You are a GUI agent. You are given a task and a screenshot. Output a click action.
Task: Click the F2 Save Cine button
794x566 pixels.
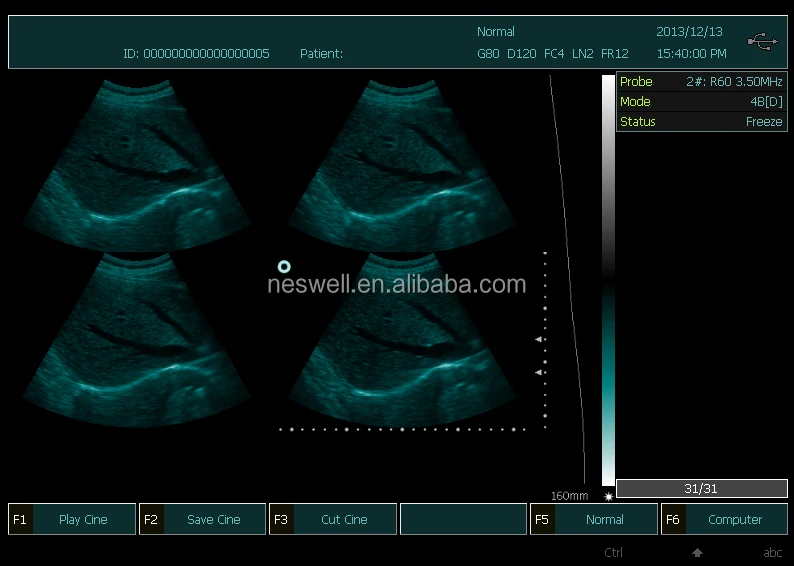[x=203, y=519]
